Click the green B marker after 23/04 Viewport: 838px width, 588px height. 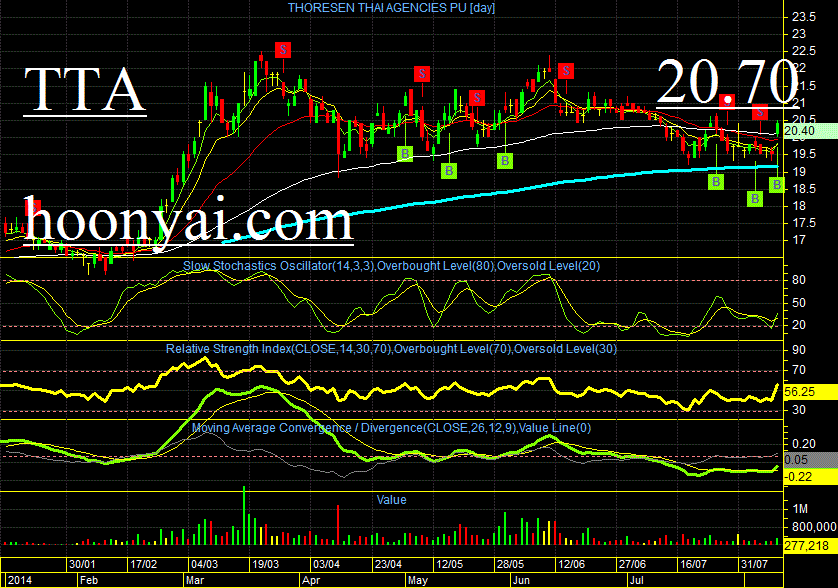tap(405, 154)
